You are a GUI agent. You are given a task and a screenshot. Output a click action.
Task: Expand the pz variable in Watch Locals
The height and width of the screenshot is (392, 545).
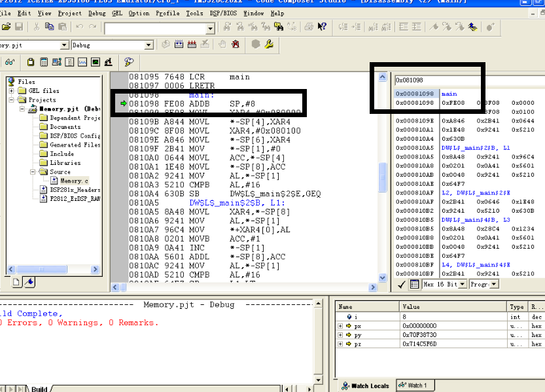pyautogui.click(x=340, y=344)
